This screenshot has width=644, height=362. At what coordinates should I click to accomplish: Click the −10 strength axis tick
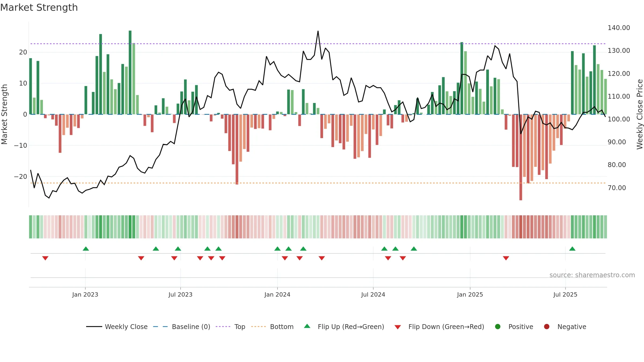tap(20, 145)
